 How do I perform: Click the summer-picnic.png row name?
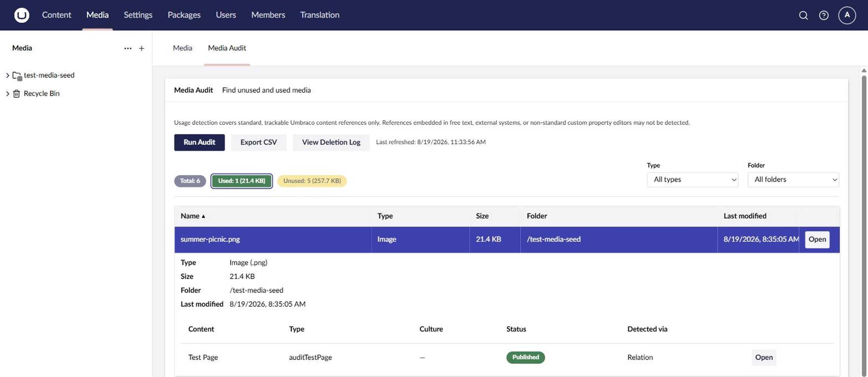210,239
